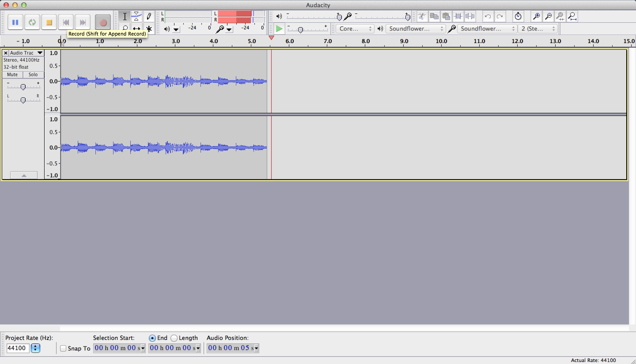Enable the Snap To checkbox
Image resolution: width=636 pixels, height=364 pixels.
[63, 348]
